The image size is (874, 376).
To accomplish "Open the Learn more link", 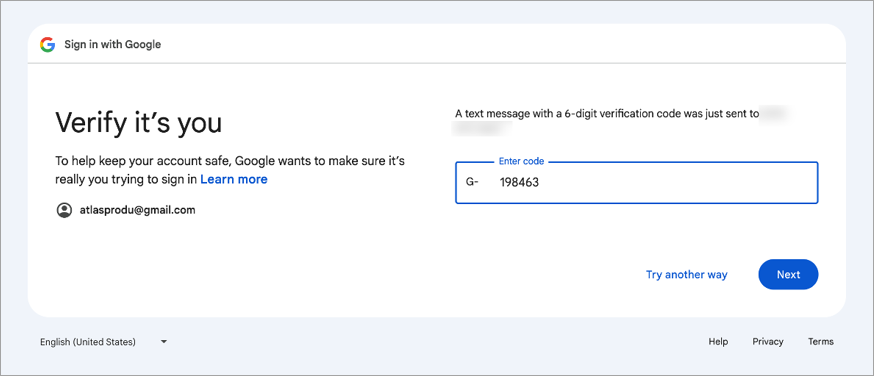I will coord(234,179).
